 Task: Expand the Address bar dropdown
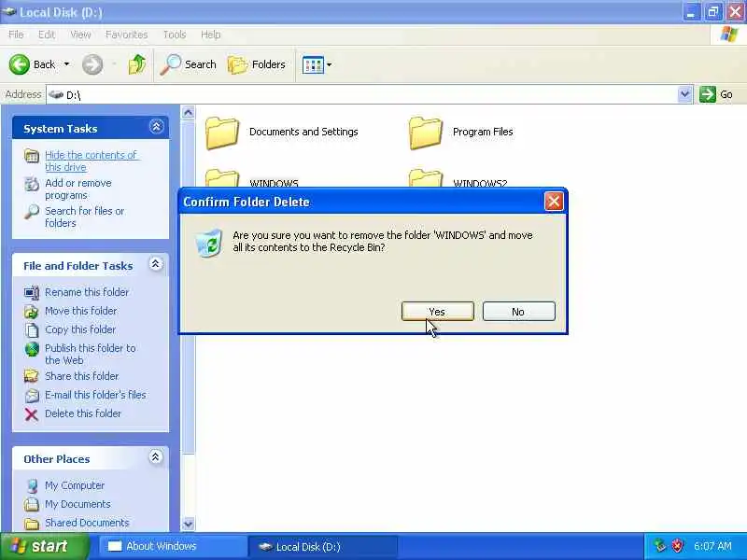(x=684, y=94)
